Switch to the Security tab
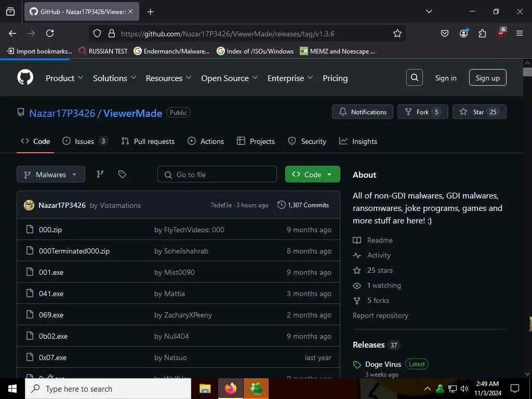Image resolution: width=532 pixels, height=399 pixels. point(307,141)
